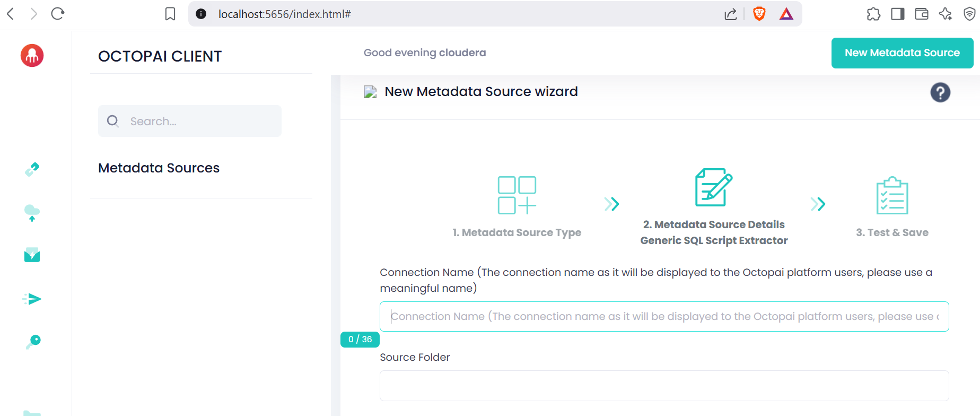
Task: Open the key icon in the sidebar
Action: 33,342
